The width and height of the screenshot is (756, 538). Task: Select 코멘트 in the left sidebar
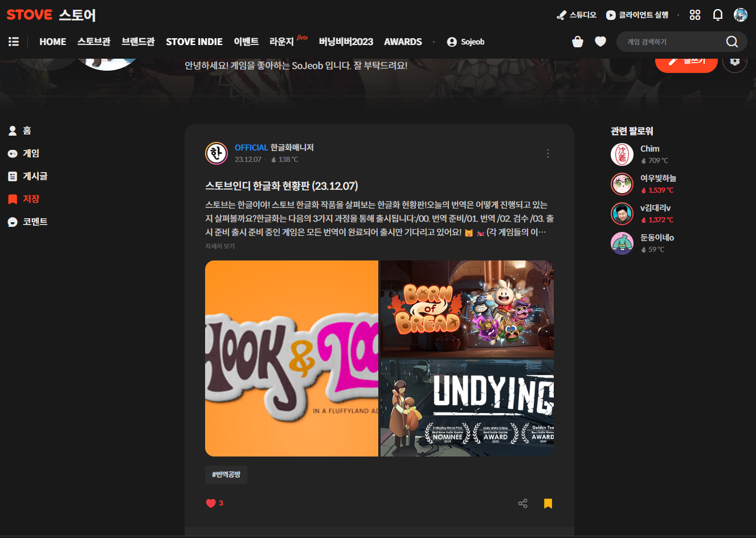coord(27,222)
